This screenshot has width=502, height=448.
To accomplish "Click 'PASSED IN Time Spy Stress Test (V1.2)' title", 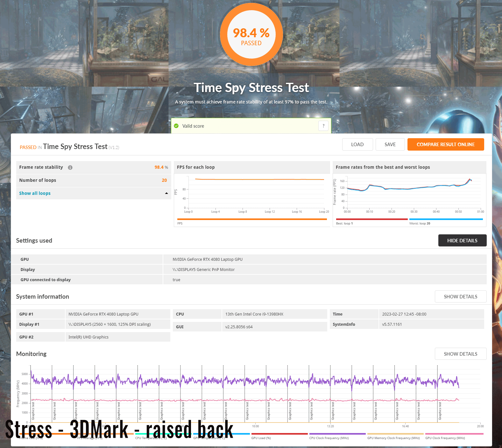I will (69, 147).
